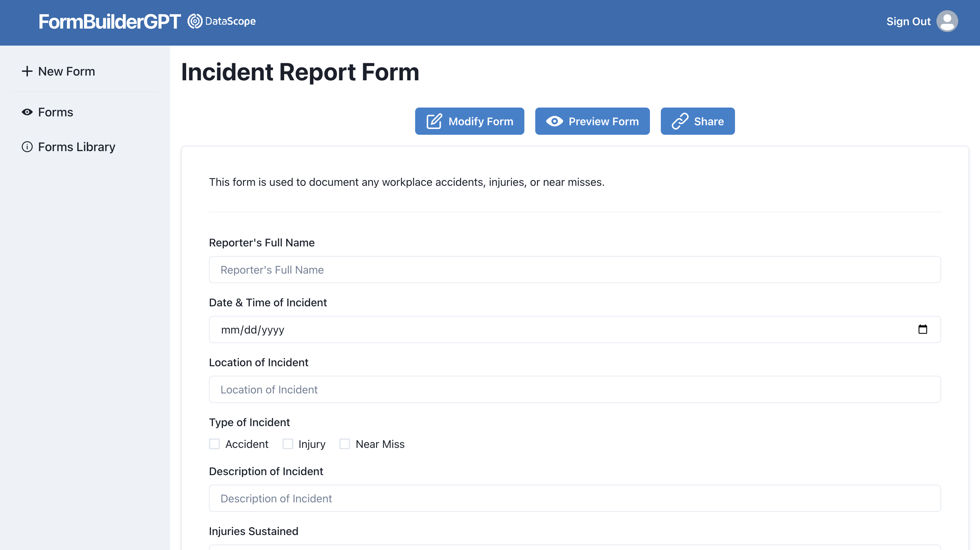
Task: Click the user avatar icon
Action: click(x=947, y=21)
